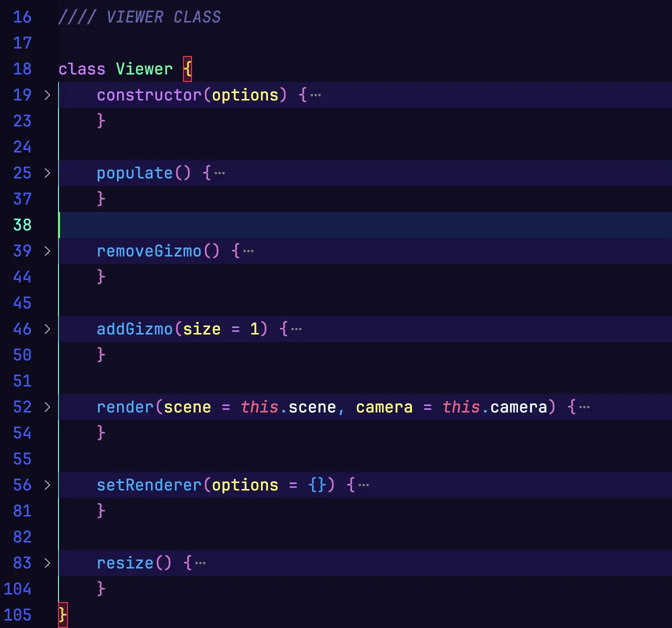The height and width of the screenshot is (628, 672).
Task: Expand the folded populate method arrow
Action: (47, 173)
